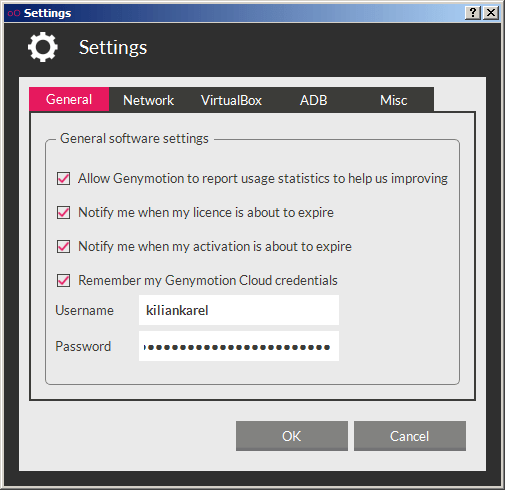Open the VirtualBox tab

231,100
